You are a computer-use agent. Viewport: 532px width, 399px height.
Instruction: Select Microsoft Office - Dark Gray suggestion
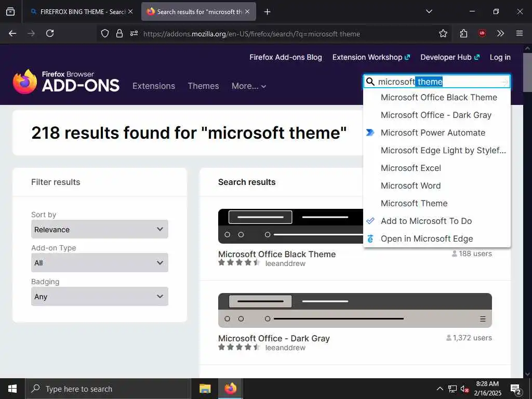[x=436, y=115]
